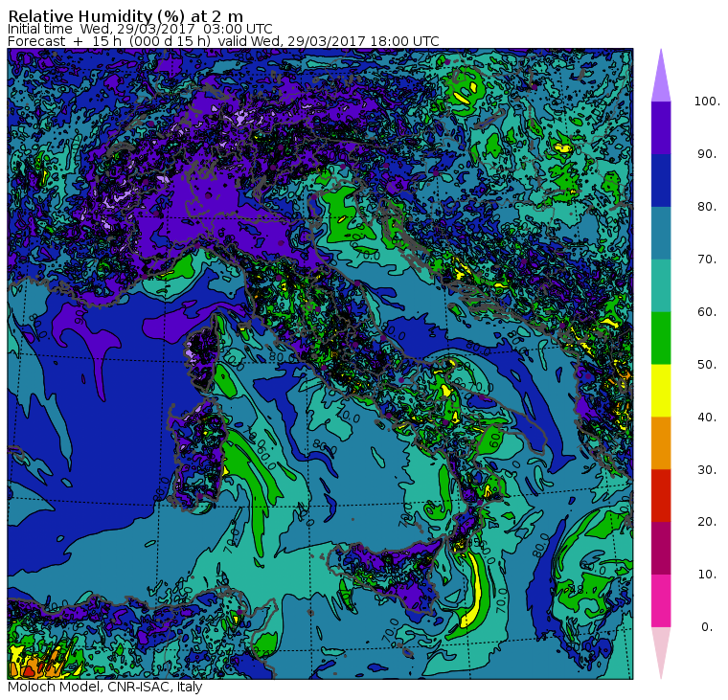Click the yellow 40–50% legend band
Image resolution: width=728 pixels, height=700 pixels.
click(x=661, y=391)
